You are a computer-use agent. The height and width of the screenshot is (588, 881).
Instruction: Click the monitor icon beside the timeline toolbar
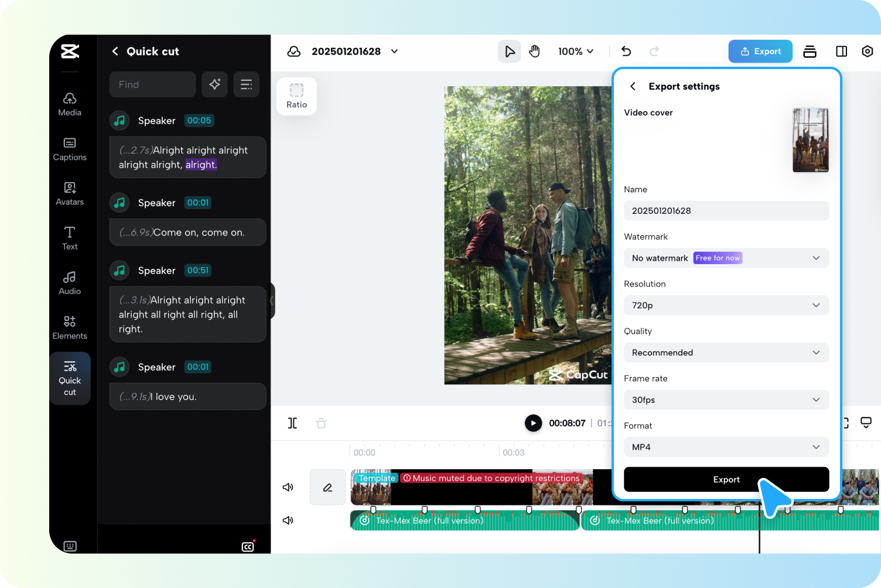pos(866,422)
